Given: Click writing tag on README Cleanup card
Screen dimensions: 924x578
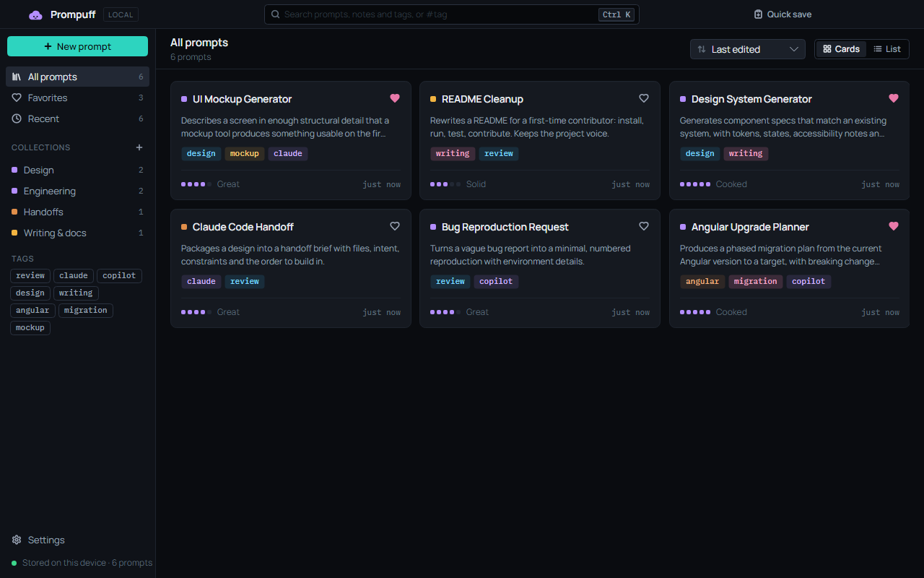Looking at the screenshot, I should (x=453, y=153).
